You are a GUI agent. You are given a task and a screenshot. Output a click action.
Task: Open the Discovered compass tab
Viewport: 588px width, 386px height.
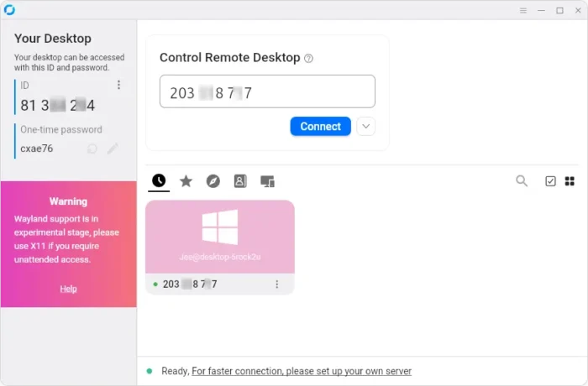point(213,180)
